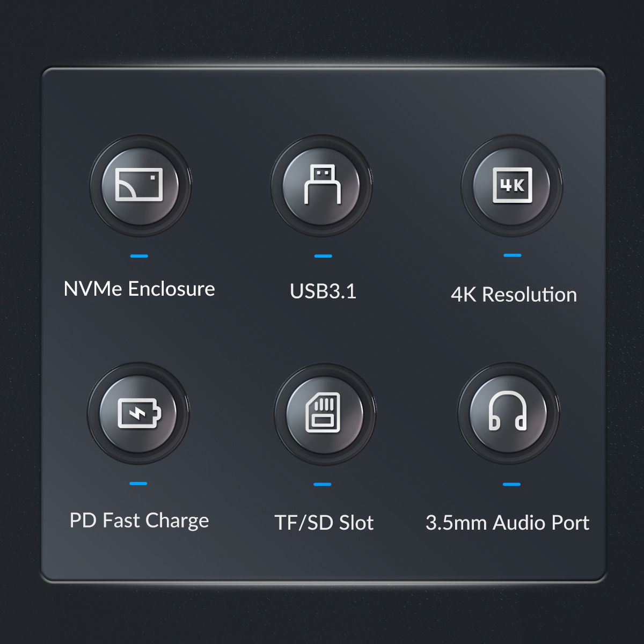This screenshot has width=644, height=644.
Task: Click the 3.5mm Audio Port label
Action: (x=507, y=523)
